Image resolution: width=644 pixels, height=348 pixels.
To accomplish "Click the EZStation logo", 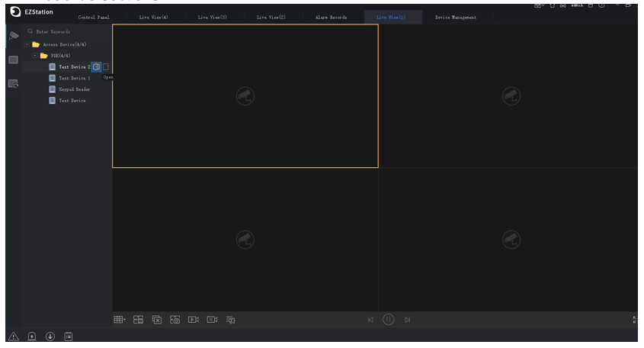I will (15, 12).
